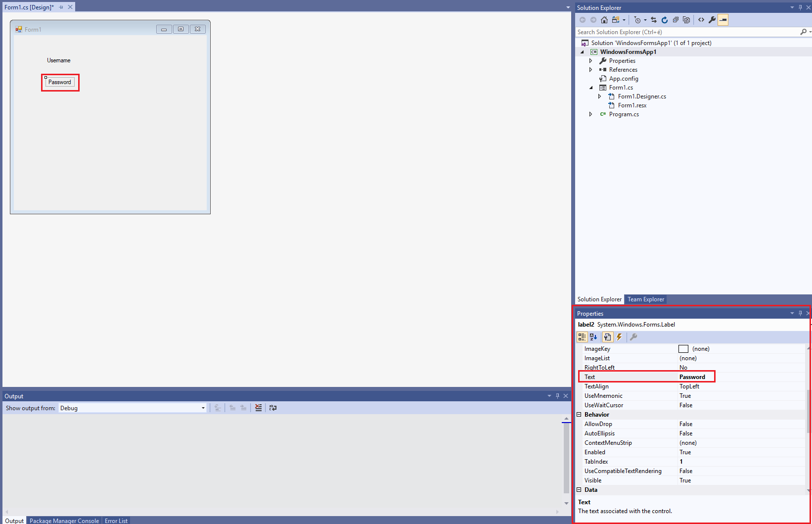Show Events with the lightning icon
Viewport: 812px width, 524px height.
[x=619, y=337]
